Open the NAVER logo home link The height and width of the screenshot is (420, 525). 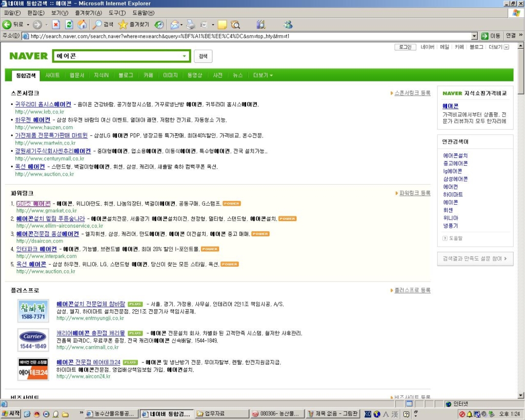pos(29,56)
